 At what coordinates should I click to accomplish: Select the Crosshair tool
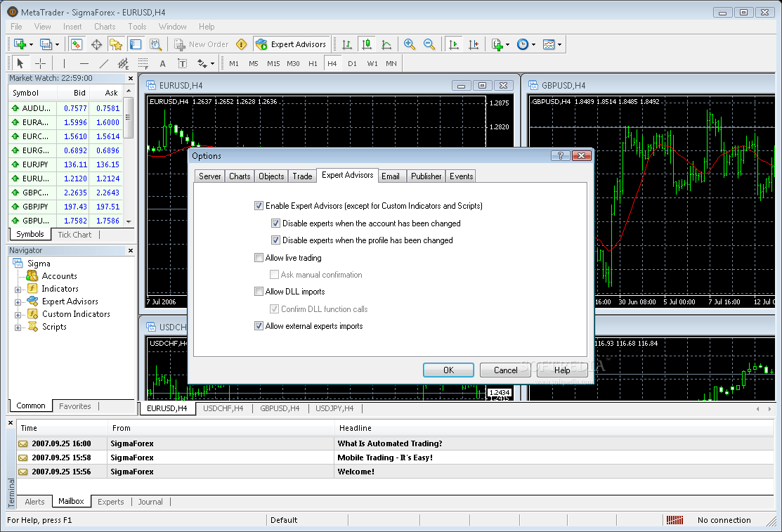(x=40, y=63)
